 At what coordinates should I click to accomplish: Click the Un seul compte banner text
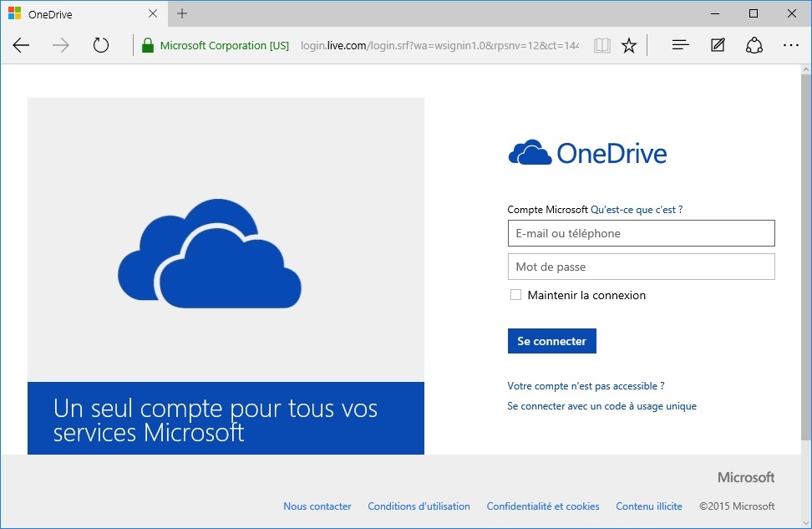pyautogui.click(x=216, y=420)
